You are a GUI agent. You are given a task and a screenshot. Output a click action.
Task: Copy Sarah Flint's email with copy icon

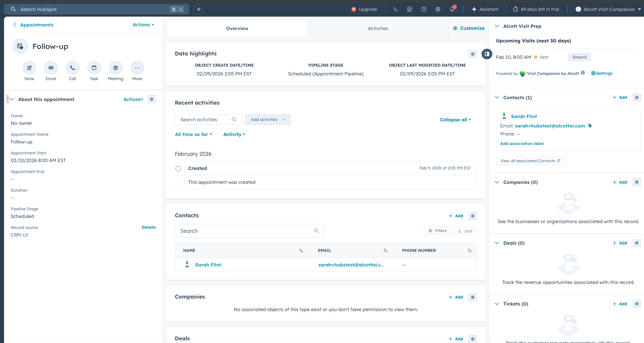point(590,126)
